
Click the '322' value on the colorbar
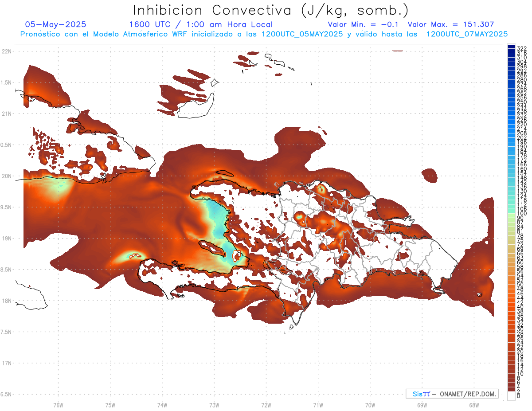522,49
